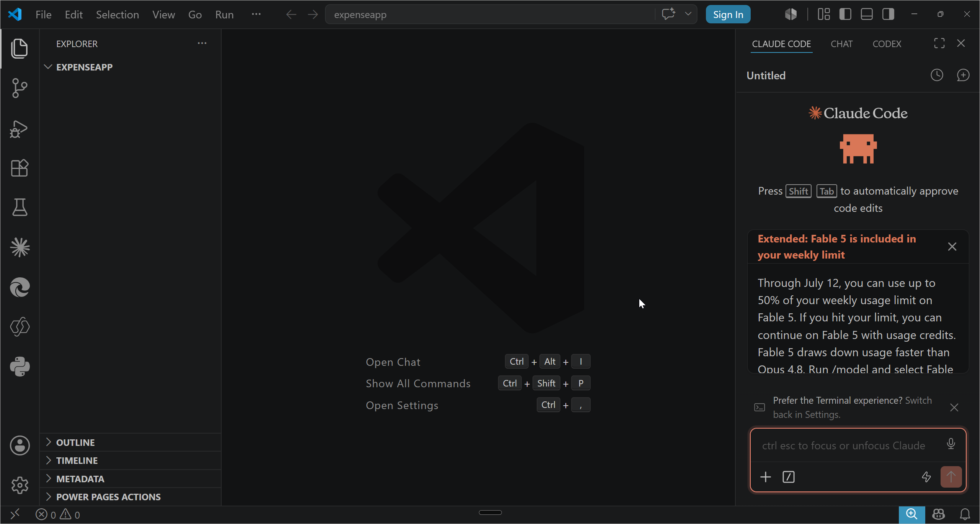Screen dimensions: 980x524
Task: Click the lightning bolt mode icon
Action: 926,477
